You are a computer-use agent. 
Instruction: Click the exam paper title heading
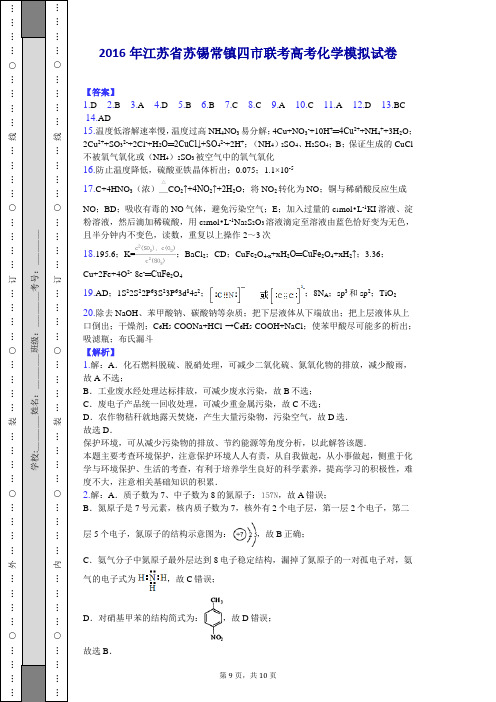tap(248, 53)
